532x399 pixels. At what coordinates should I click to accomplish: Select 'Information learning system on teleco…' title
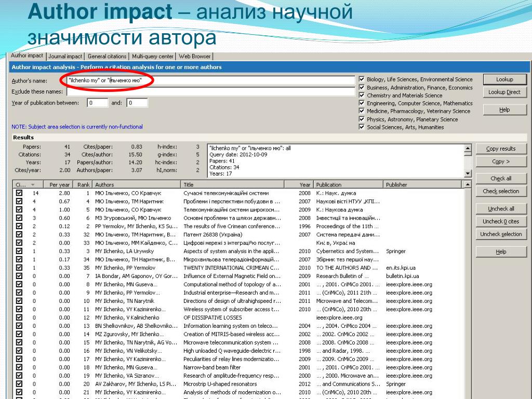[x=230, y=326]
